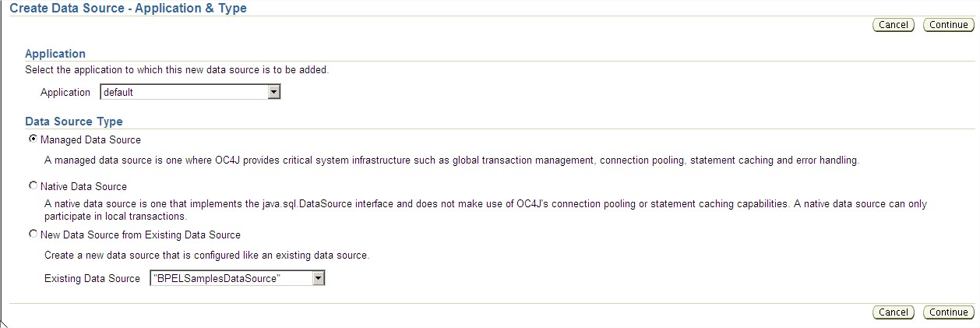The width and height of the screenshot is (980, 328).
Task: Click the managed data source description text
Action: pos(451,160)
